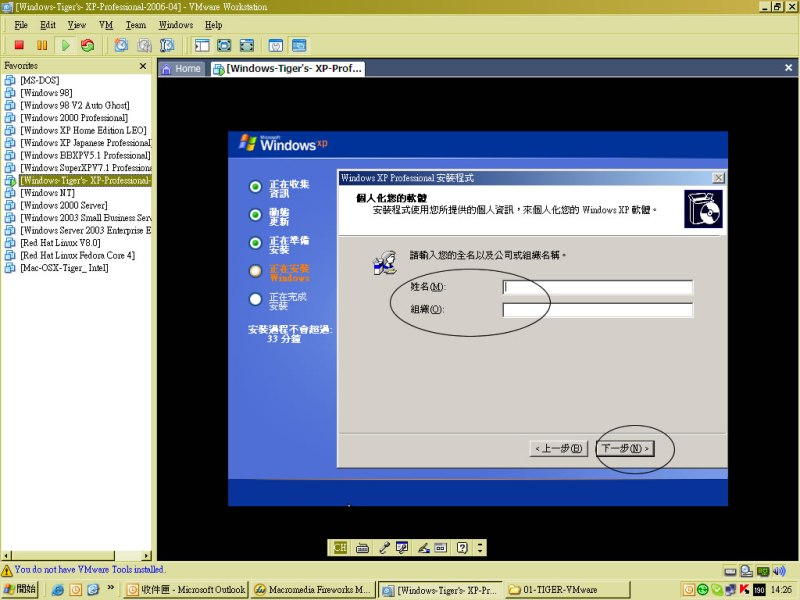The height and width of the screenshot is (600, 800).
Task: Expand the quick launch chevron
Action: pos(111,588)
